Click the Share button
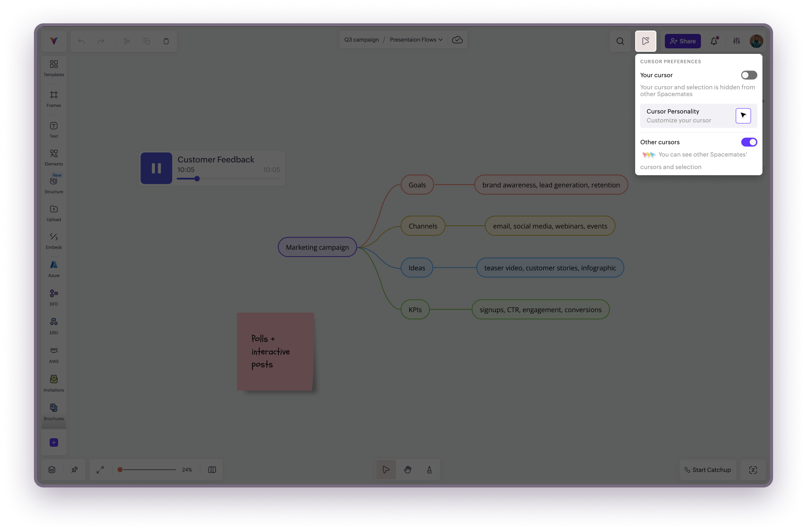This screenshot has height=532, width=807. (683, 41)
